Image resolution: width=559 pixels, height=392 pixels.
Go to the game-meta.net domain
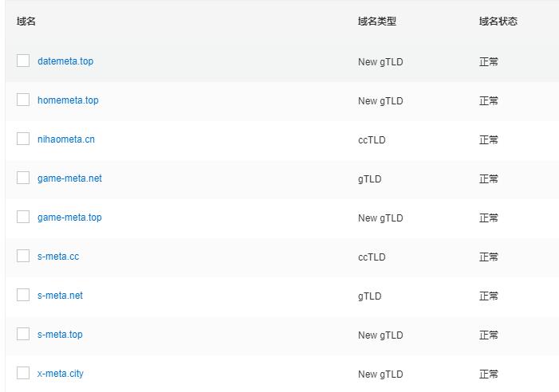(x=69, y=178)
